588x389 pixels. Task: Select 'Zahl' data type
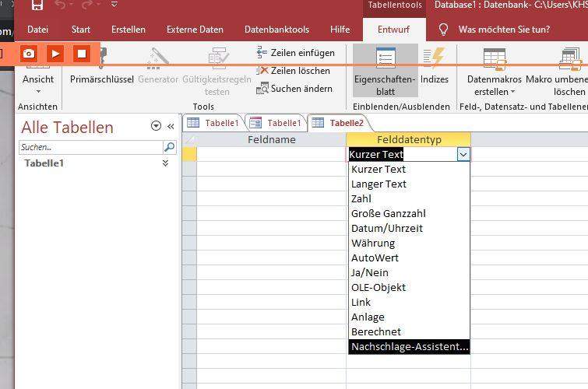pos(409,198)
